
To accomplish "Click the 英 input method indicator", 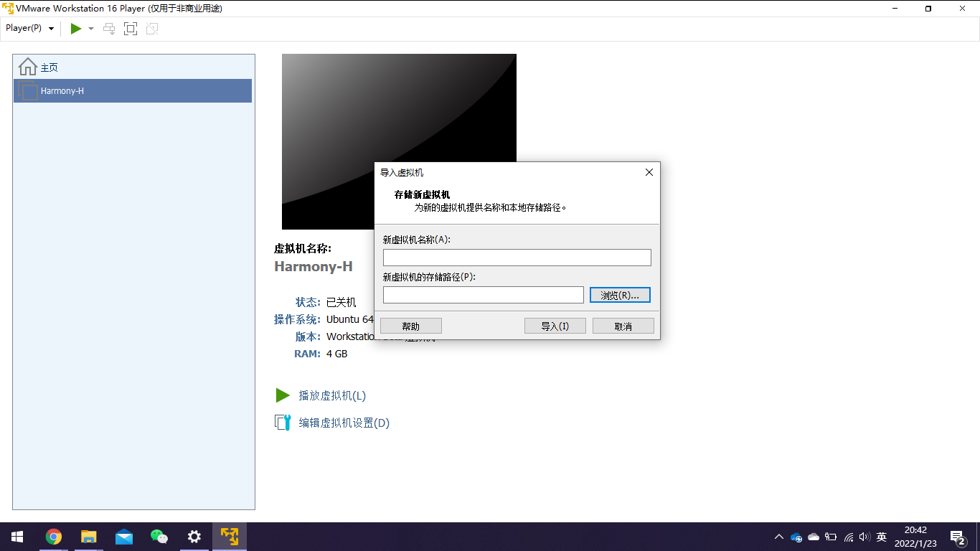I will 882,537.
